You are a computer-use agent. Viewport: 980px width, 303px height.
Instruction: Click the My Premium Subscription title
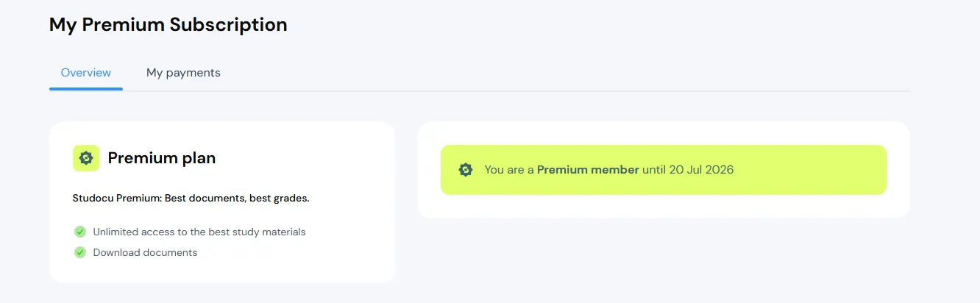(x=168, y=24)
